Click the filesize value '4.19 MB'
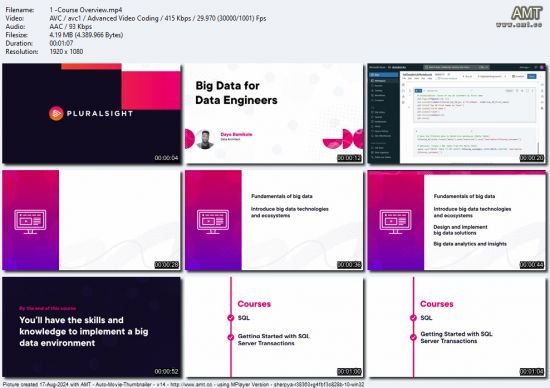Image resolution: width=550 pixels, height=388 pixels. pos(86,35)
